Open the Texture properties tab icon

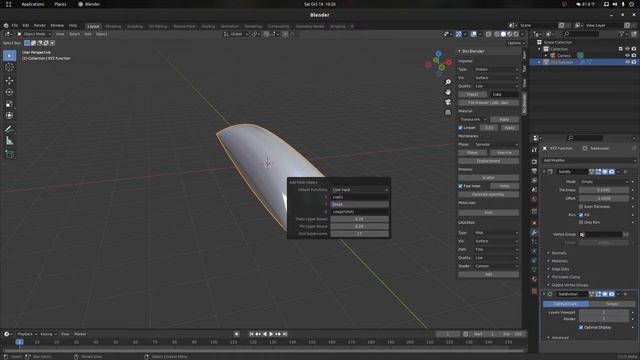pos(534,291)
